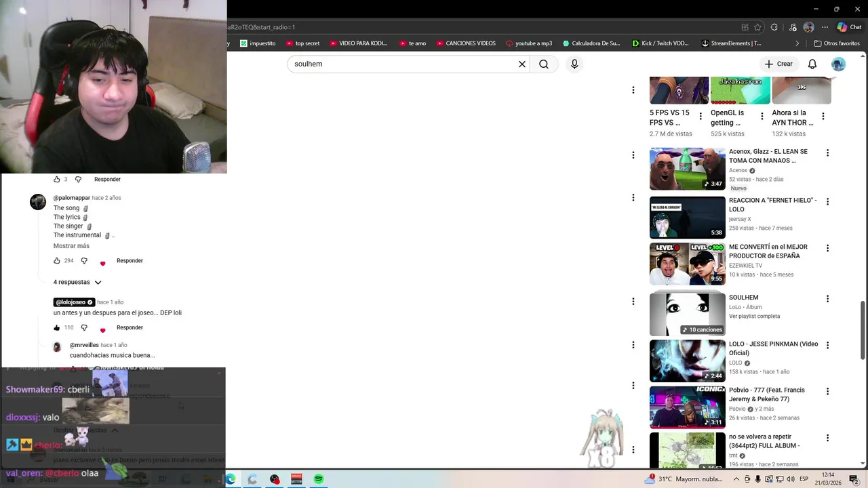Open options for the 5 FPS VS 15 short
The width and height of the screenshot is (868, 488).
(x=701, y=117)
